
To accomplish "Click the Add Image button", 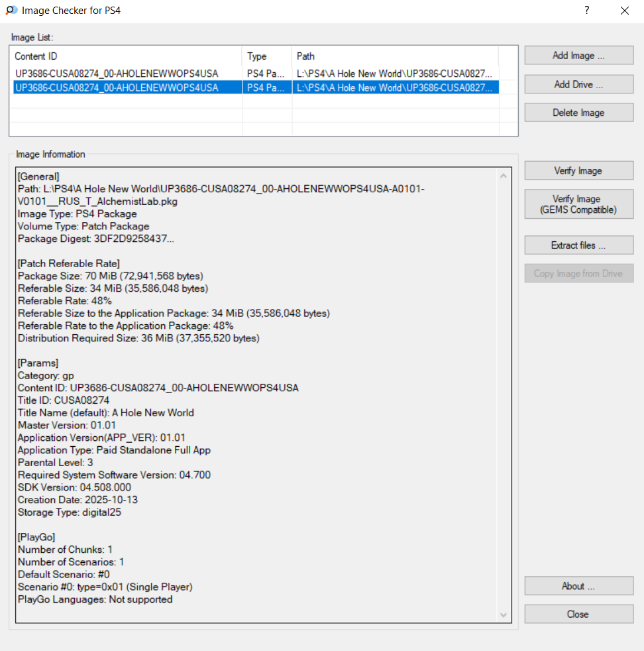I will click(x=578, y=56).
